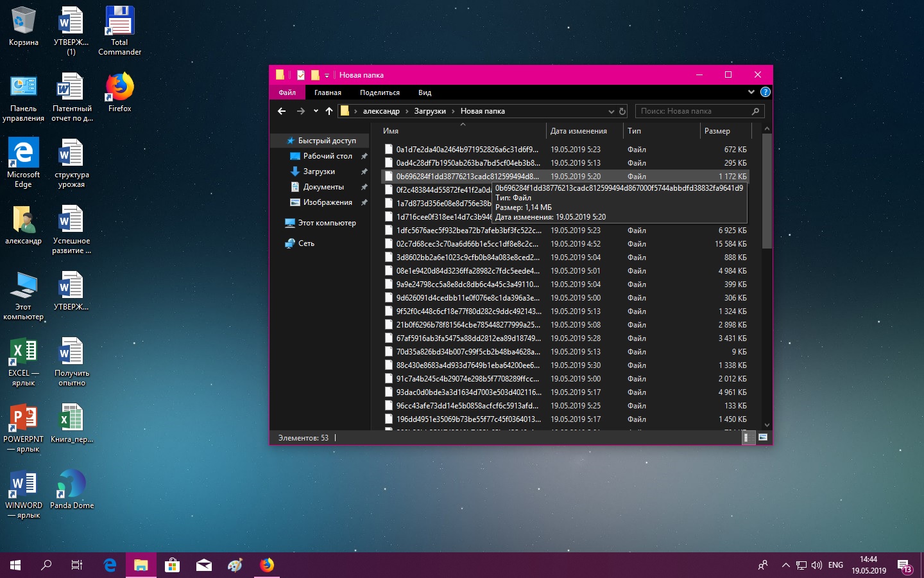This screenshot has width=924, height=578.
Task: Go back using the back arrow
Action: 282,111
